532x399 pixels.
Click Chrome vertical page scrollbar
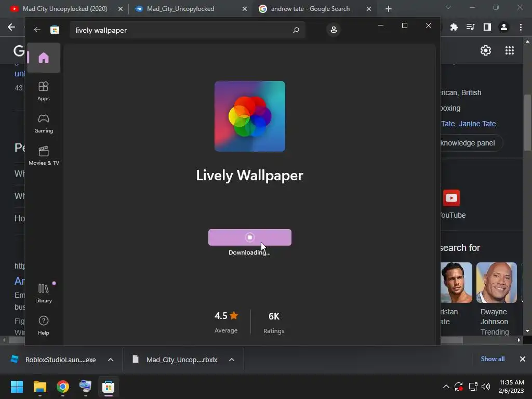pyautogui.click(x=527, y=122)
